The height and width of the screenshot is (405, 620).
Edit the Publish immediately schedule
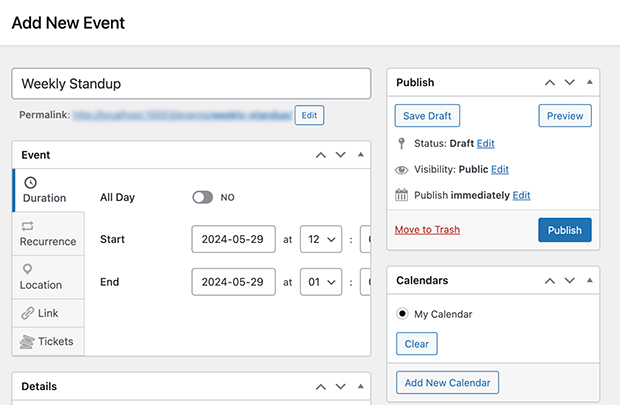pos(521,195)
